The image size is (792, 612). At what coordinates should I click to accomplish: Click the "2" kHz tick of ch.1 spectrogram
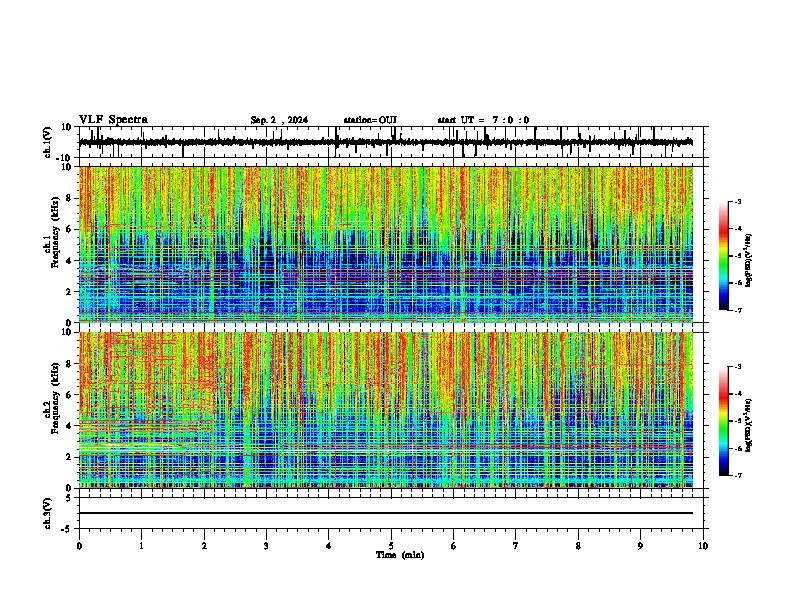pos(70,292)
